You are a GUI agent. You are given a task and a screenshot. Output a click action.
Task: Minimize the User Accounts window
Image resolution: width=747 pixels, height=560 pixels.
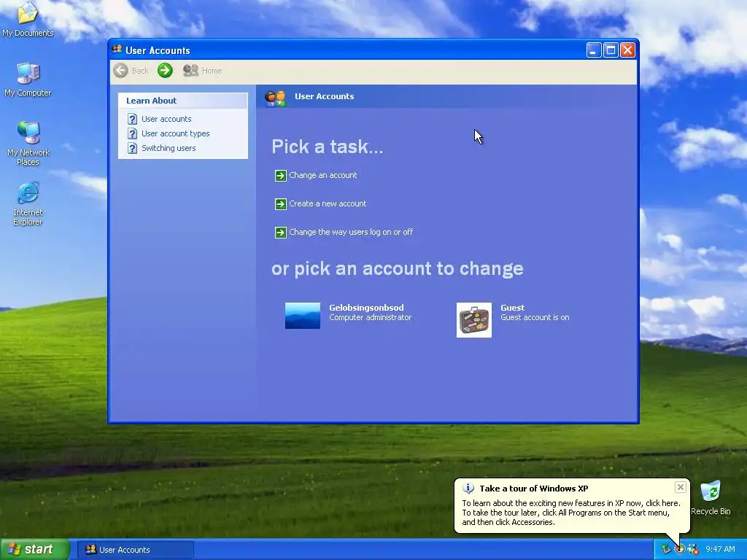[x=594, y=50]
